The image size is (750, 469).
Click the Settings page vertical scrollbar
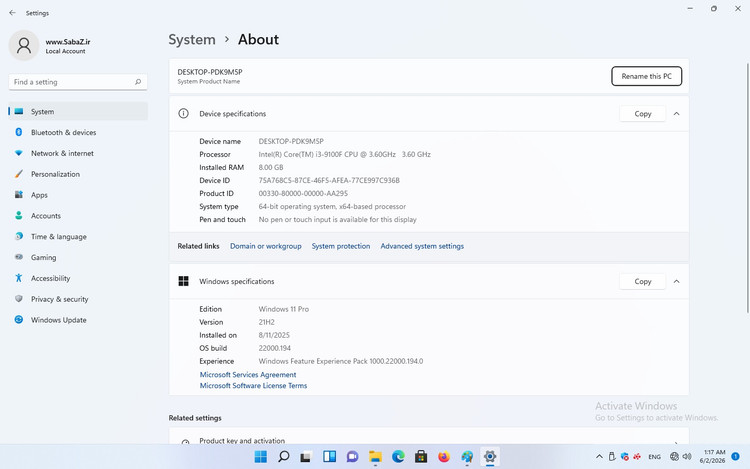coord(747,188)
